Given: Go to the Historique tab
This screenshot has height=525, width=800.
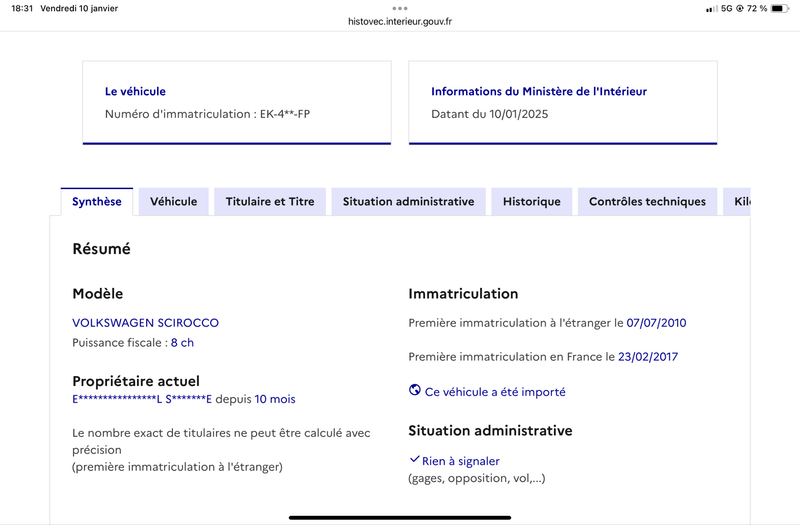Looking at the screenshot, I should click(x=532, y=202).
